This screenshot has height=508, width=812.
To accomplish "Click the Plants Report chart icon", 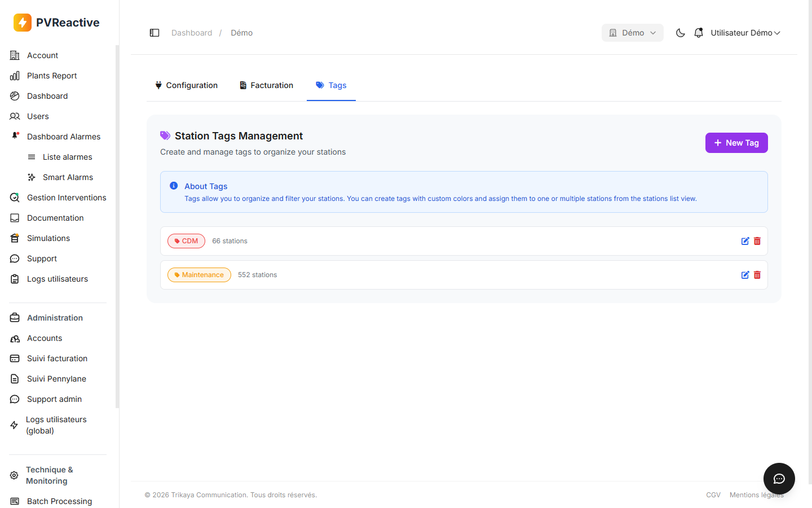I will (15, 76).
